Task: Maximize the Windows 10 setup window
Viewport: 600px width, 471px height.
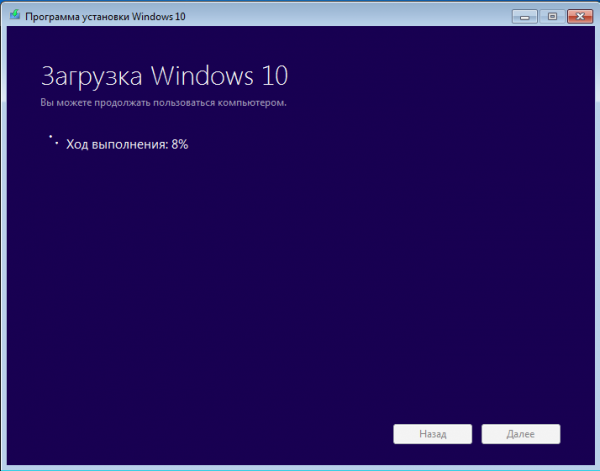Action: [552, 16]
